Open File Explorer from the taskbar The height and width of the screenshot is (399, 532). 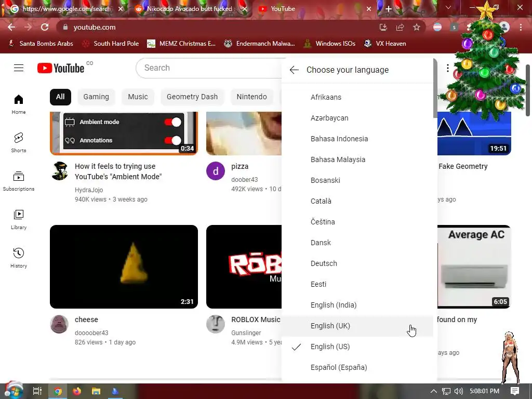[96, 391]
